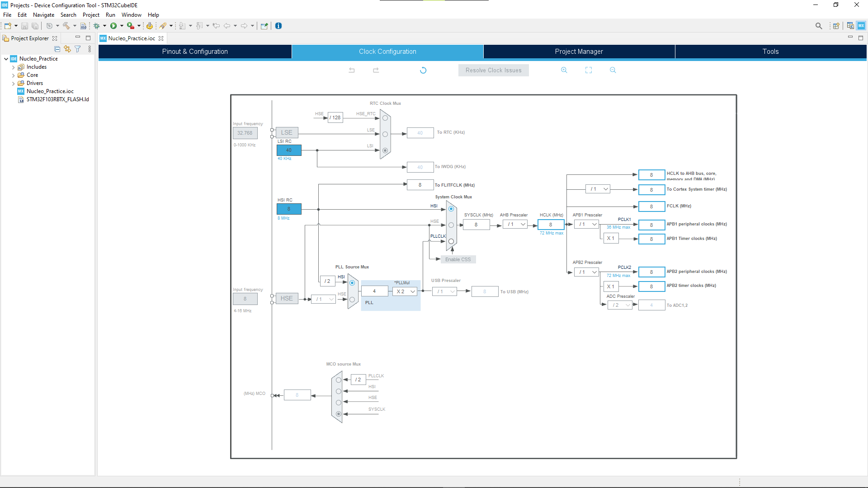This screenshot has height=488, width=868.
Task: Click the zoom out magnifier icon
Action: [613, 70]
